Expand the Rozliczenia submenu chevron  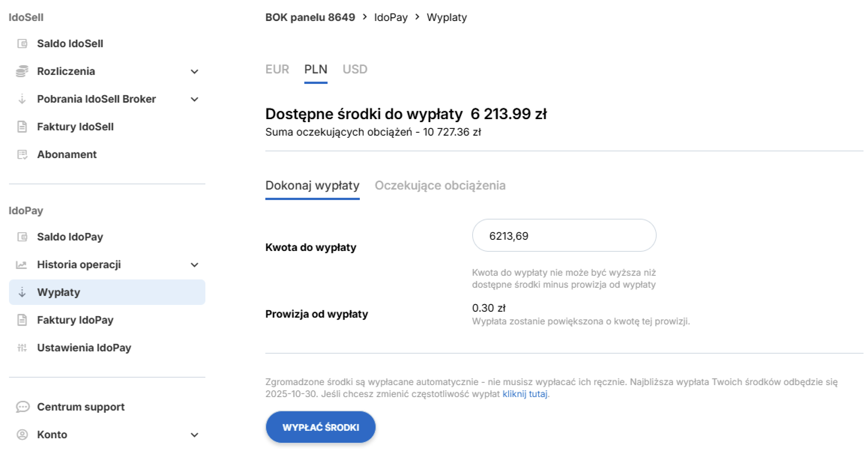pyautogui.click(x=194, y=72)
